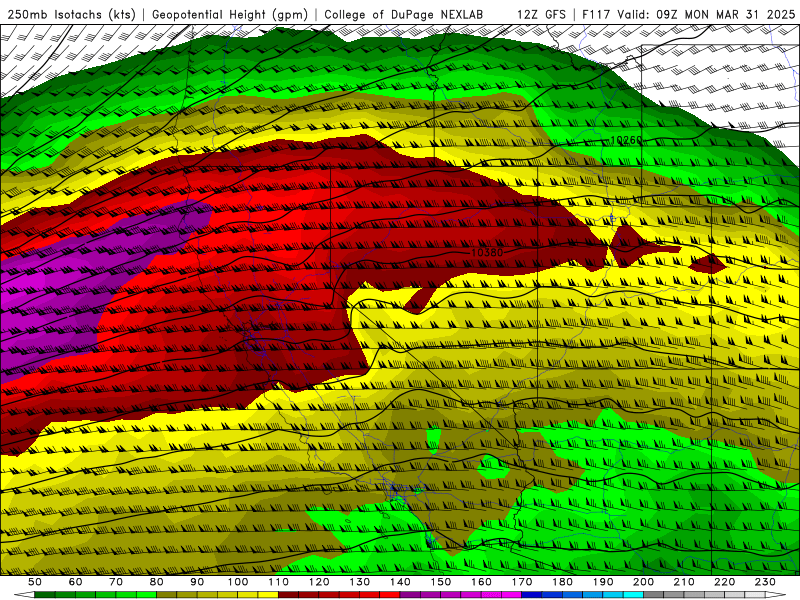Select the bright red swatch just left of 140
Image resolution: width=800 pixels, height=600 pixels.
pos(390,595)
